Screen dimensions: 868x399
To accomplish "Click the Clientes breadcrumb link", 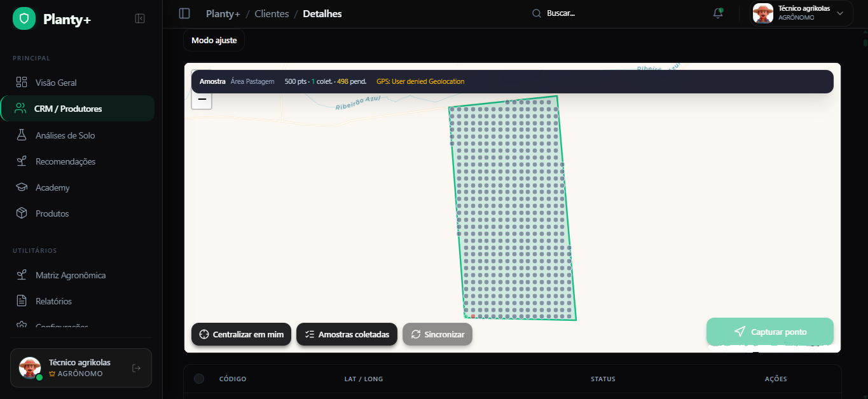I will click(272, 13).
